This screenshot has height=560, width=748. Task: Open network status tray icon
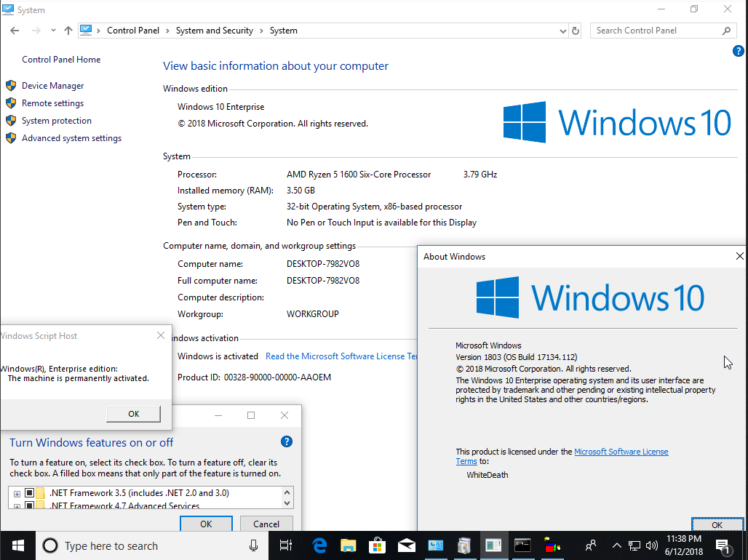tap(634, 545)
